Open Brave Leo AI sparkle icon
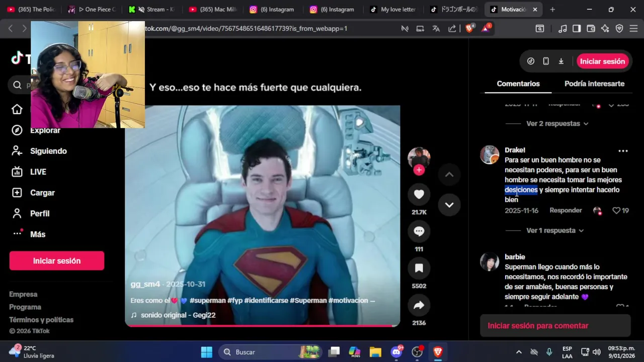The width and height of the screenshot is (644, 362). [x=605, y=29]
